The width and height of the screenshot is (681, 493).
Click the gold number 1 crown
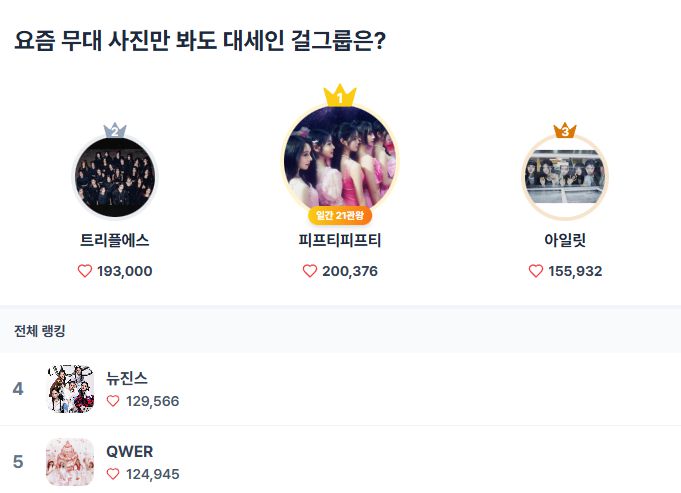click(x=340, y=96)
